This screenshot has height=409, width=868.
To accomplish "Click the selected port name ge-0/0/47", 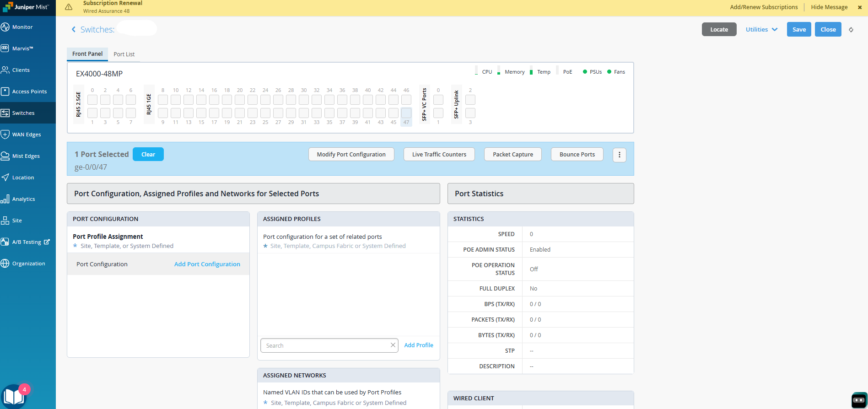I will click(x=91, y=167).
